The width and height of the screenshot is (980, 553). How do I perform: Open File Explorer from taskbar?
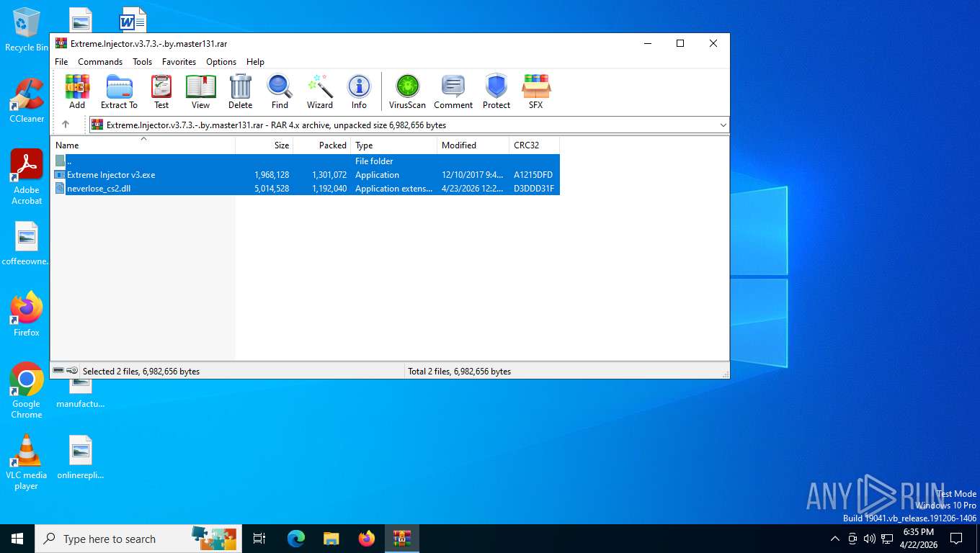coord(331,539)
